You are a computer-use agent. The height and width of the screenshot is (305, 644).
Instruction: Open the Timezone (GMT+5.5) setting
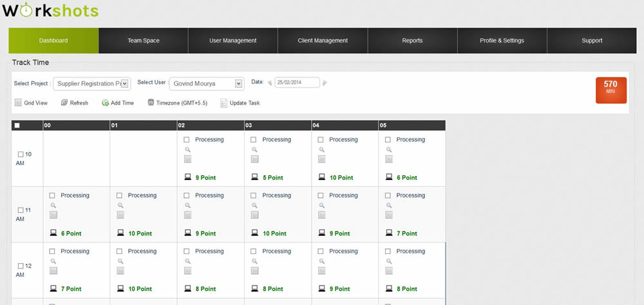174,103
